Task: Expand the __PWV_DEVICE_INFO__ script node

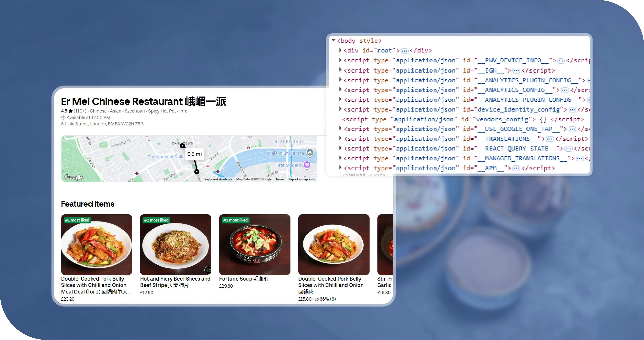Action: pos(340,60)
